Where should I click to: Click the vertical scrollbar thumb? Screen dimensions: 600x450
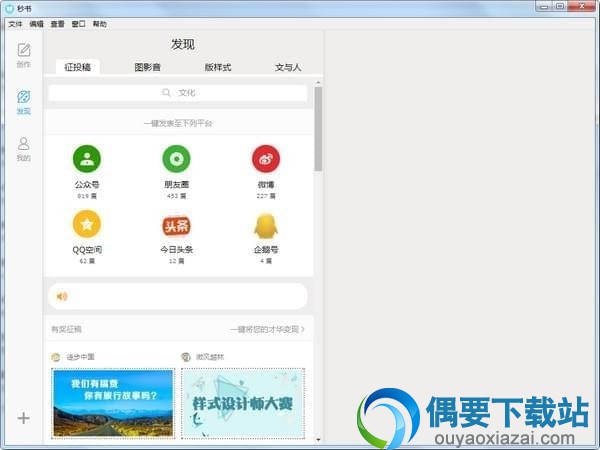point(318,129)
